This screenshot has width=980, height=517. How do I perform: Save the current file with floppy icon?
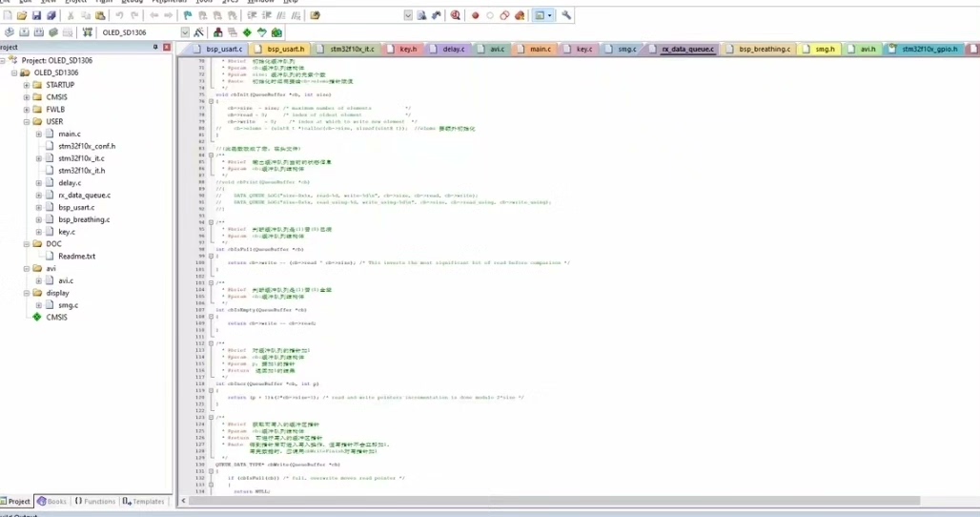pyautogui.click(x=37, y=15)
